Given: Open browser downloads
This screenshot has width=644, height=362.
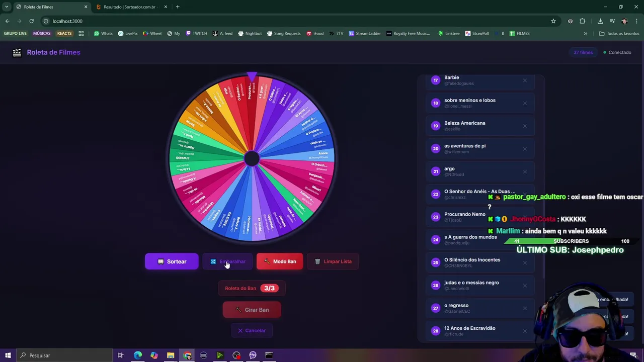Looking at the screenshot, I should pyautogui.click(x=600, y=21).
